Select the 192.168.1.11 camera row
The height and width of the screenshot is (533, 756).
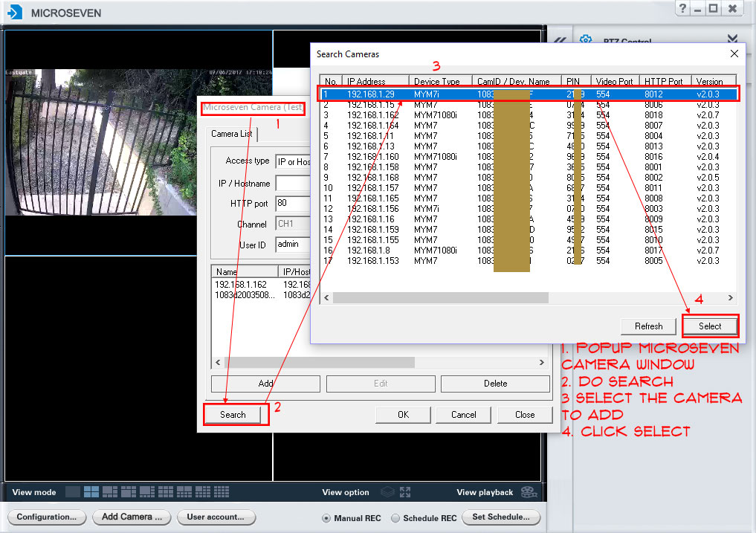pos(529,136)
